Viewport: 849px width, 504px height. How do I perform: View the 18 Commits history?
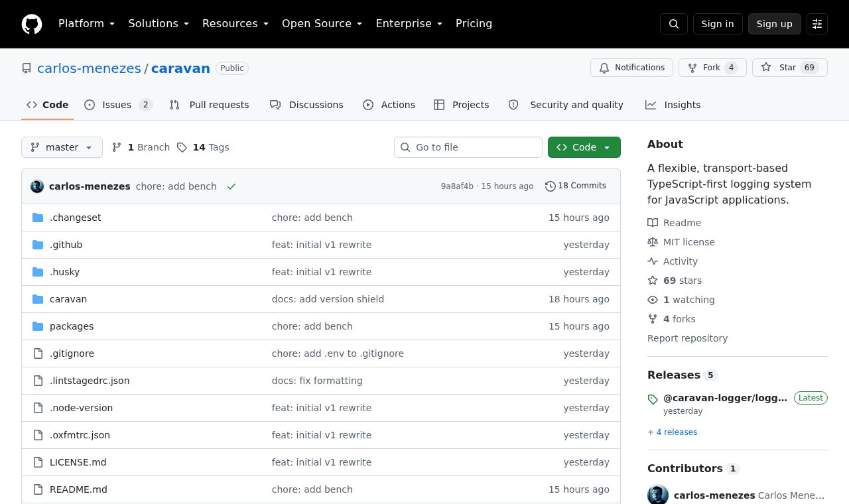tap(576, 186)
